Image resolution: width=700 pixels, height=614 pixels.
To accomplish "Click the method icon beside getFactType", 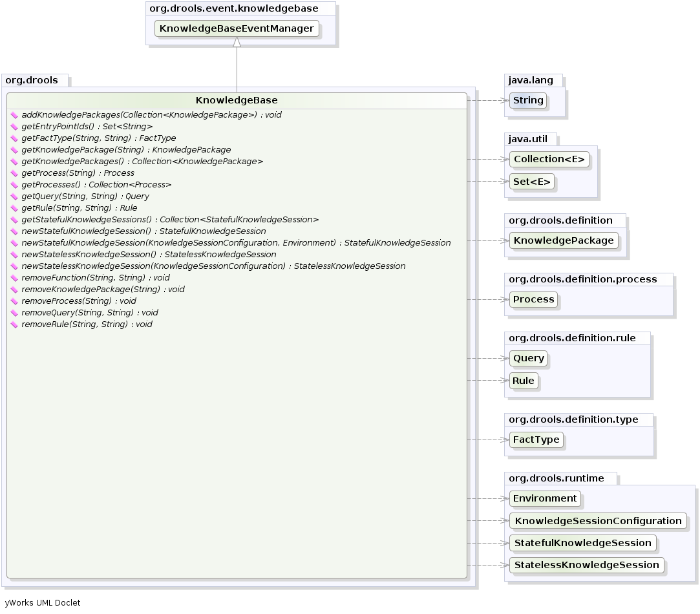I will click(15, 138).
